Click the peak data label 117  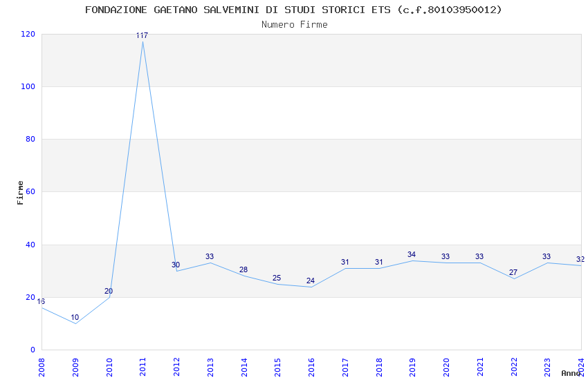point(142,35)
